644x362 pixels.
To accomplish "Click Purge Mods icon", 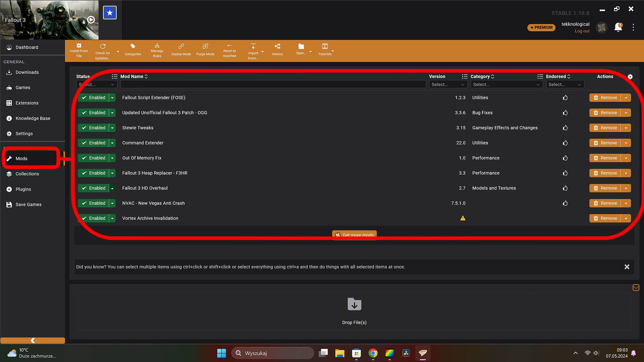I will point(205,46).
